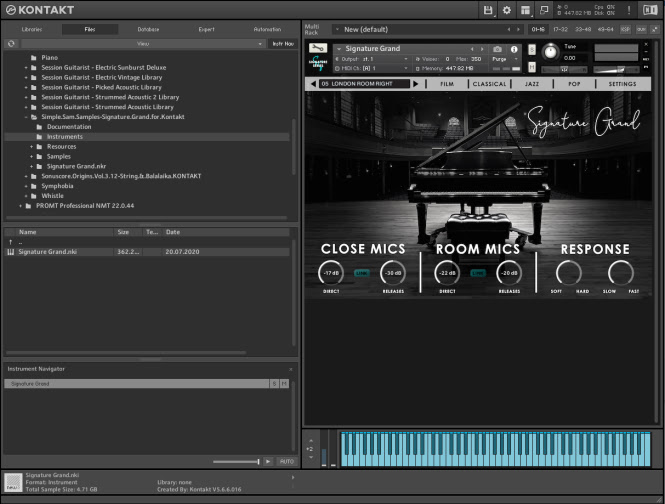The image size is (665, 504).
Task: Toggle Room Mics LINK switch
Action: (478, 273)
